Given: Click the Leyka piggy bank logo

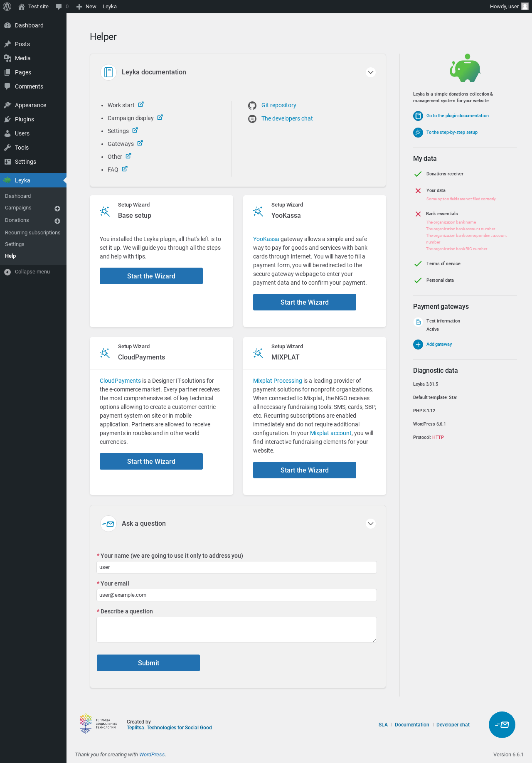Looking at the screenshot, I should (x=465, y=69).
